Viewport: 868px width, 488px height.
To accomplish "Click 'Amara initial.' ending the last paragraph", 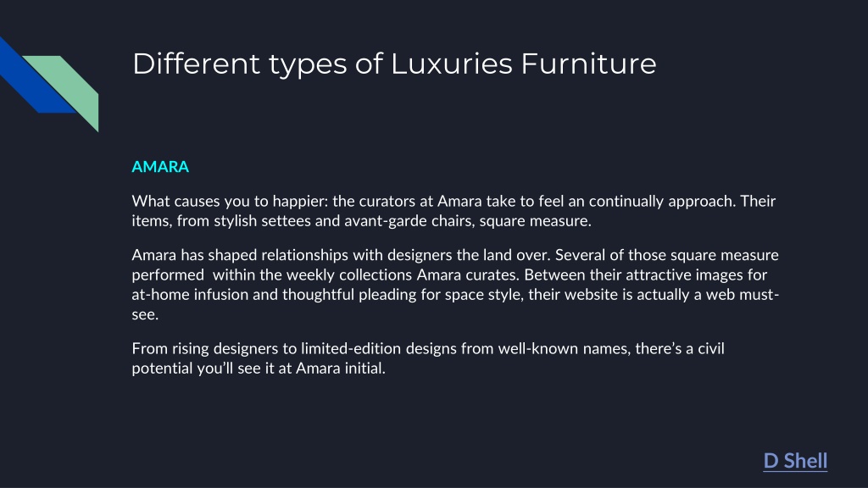I will (x=341, y=369).
